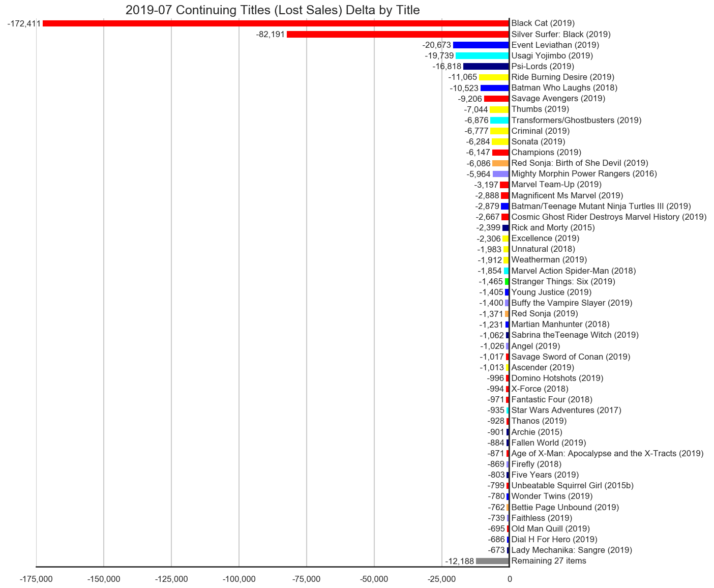The width and height of the screenshot is (714, 588).
Task: Click the gray Remaining 27 items bar
Action: (x=492, y=561)
